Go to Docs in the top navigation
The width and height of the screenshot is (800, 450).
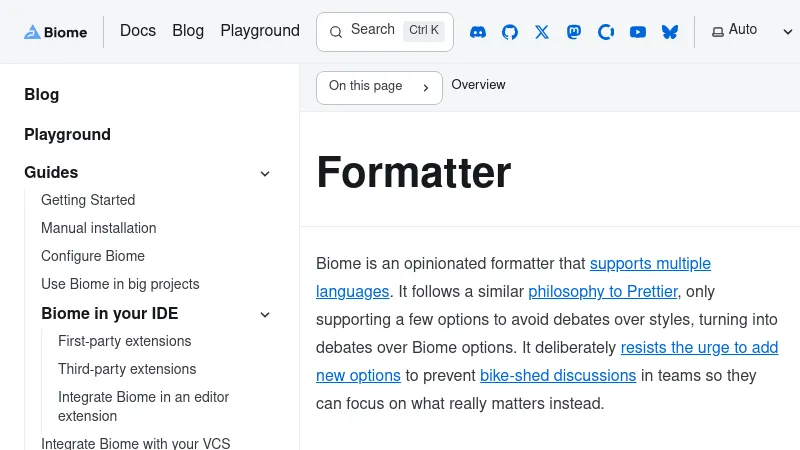[138, 31]
